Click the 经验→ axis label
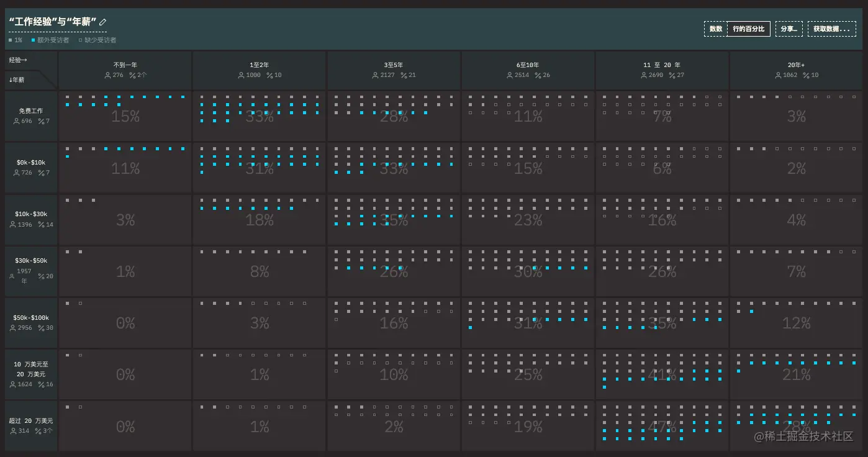This screenshot has width=868, height=457. click(x=18, y=60)
